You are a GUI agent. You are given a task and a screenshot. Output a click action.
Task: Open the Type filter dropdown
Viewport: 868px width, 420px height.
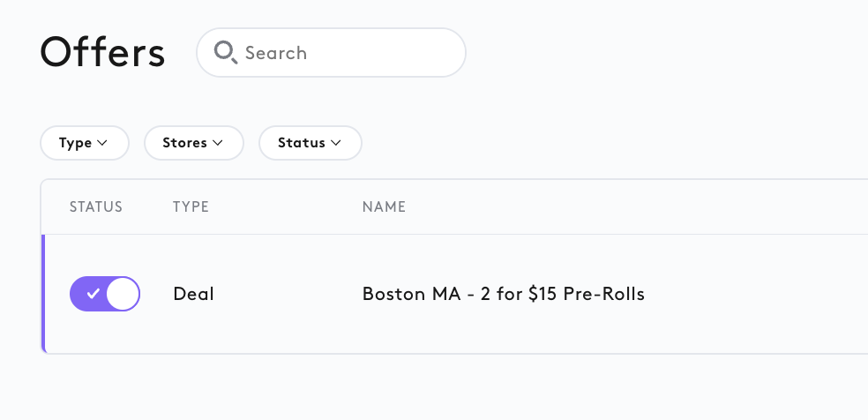pyautogui.click(x=85, y=143)
